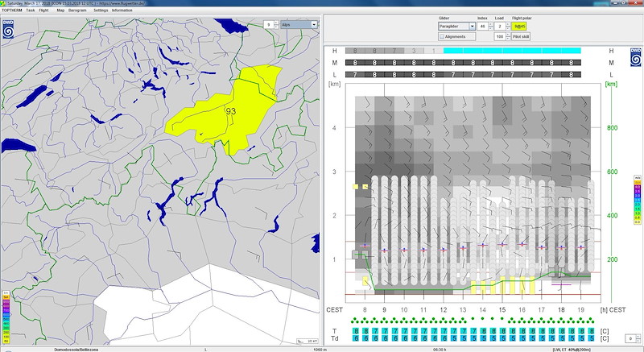Increase the Load stepper value

tap(508, 24)
